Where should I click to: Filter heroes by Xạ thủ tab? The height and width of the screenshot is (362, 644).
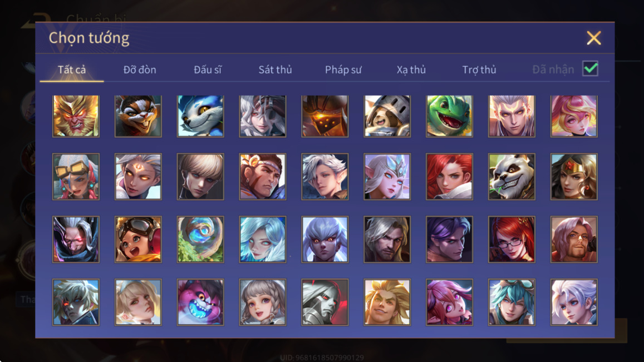point(411,70)
